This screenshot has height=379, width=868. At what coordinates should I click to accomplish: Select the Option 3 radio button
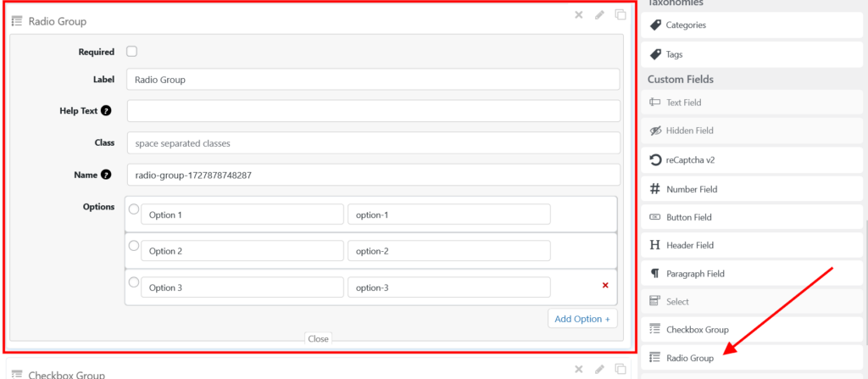coord(133,282)
